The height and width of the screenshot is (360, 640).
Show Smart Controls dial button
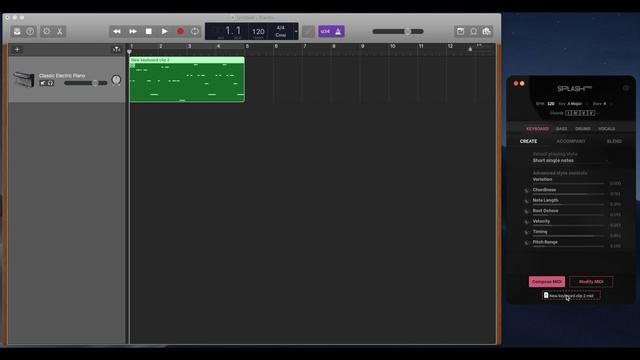(x=47, y=31)
